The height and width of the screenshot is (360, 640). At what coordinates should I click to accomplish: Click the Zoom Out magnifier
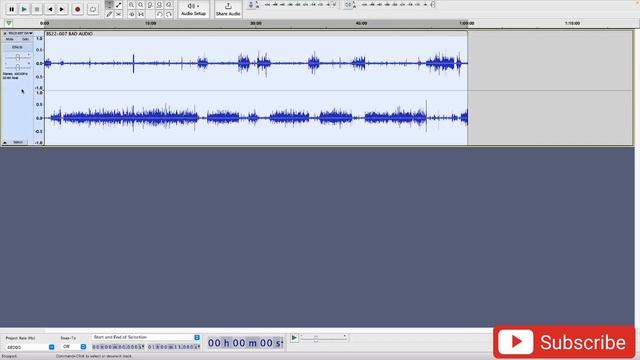point(141,5)
